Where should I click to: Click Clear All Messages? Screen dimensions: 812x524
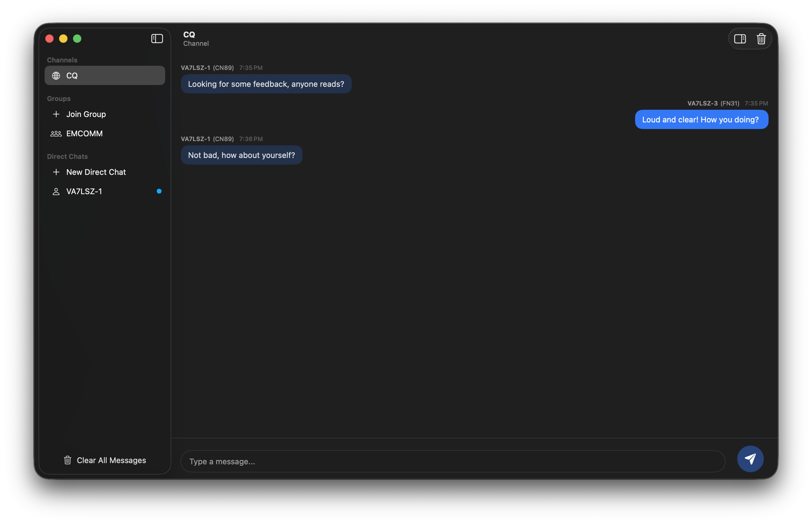tap(111, 460)
